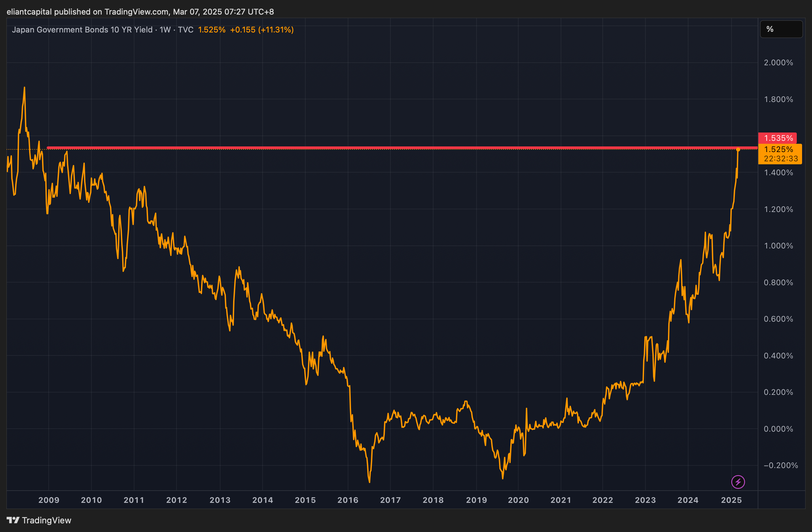Click the 2025 year axis label
812x532 pixels.
(731, 500)
